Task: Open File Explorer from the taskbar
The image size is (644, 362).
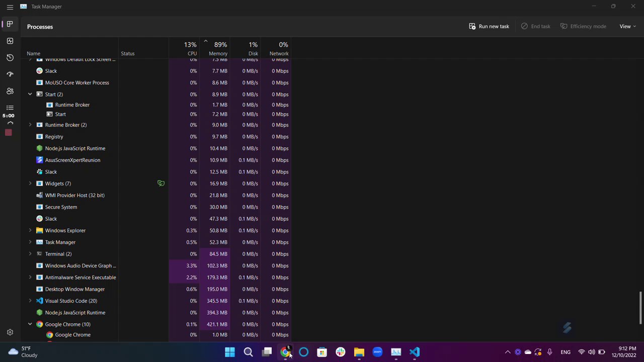Action: 359,352
